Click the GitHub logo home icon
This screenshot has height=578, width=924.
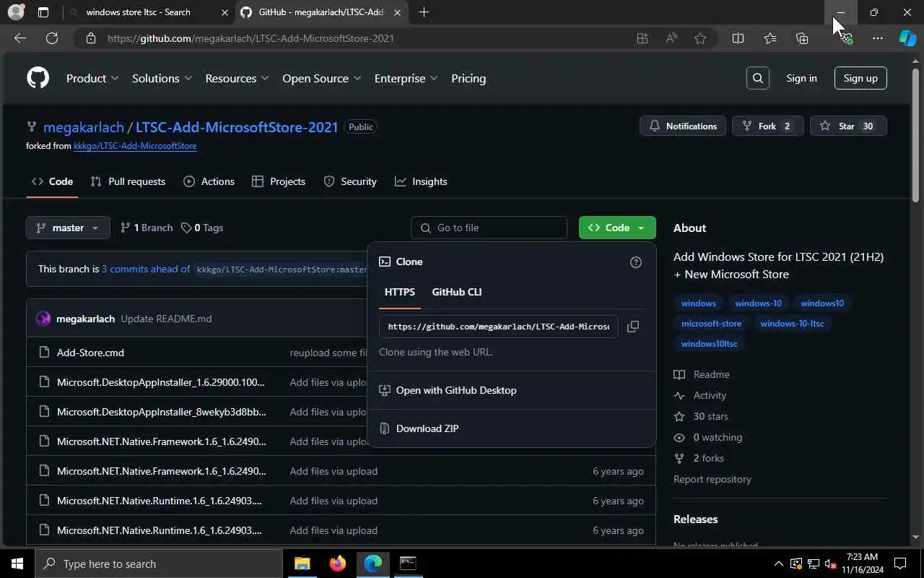tap(38, 78)
